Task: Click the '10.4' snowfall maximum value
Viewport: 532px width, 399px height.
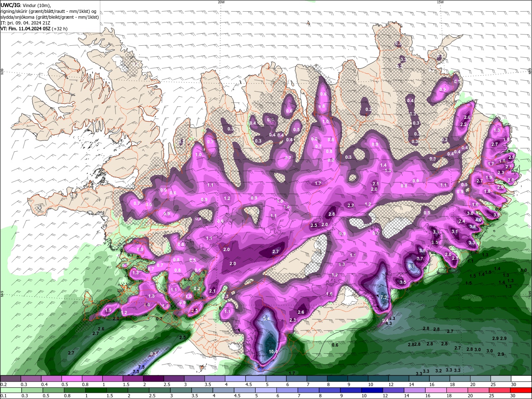Action: tap(273, 352)
